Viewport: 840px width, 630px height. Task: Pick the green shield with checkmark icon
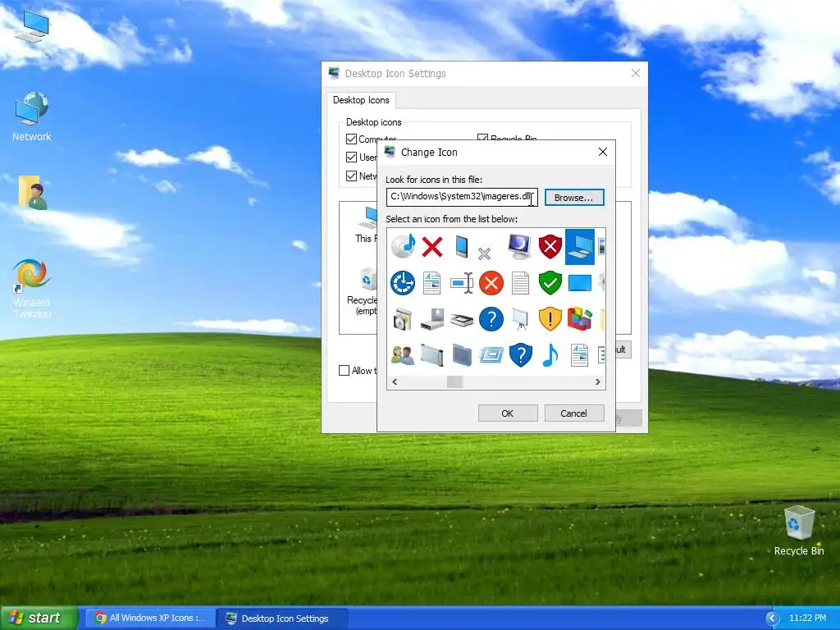tap(550, 283)
